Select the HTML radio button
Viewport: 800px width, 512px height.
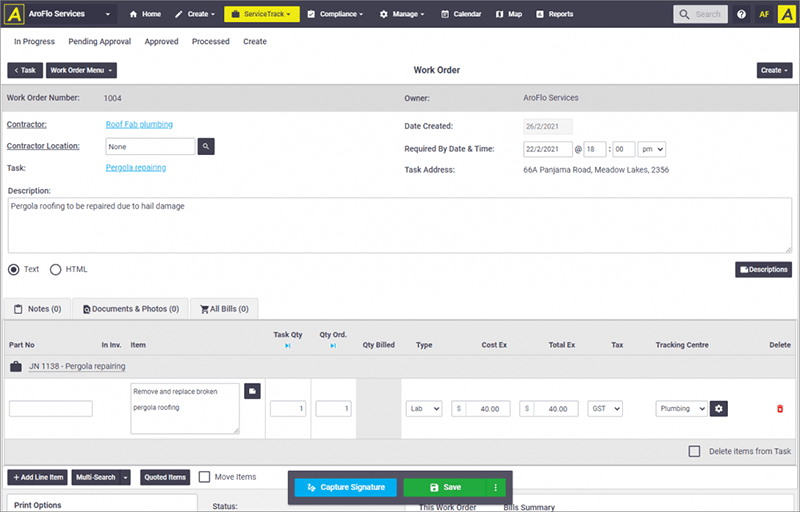coord(55,269)
